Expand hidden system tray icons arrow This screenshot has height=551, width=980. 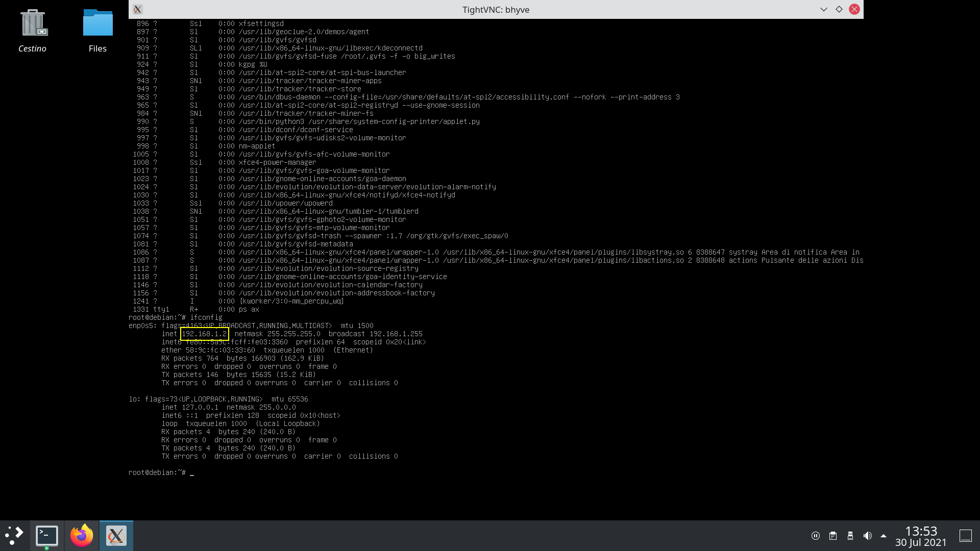click(884, 536)
